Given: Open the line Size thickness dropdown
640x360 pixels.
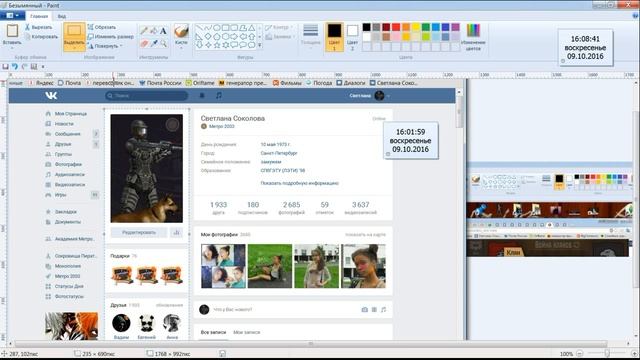Looking at the screenshot, I should tap(311, 35).
